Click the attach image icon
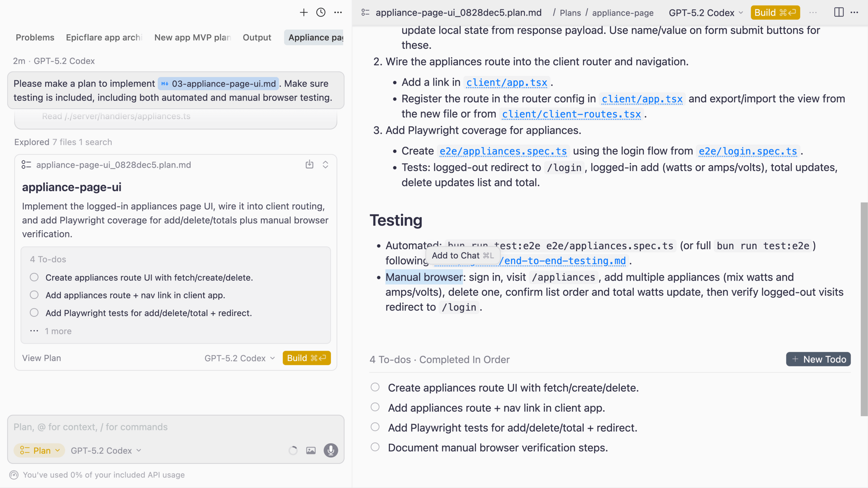Screen dimensions: 868x488 point(311,450)
